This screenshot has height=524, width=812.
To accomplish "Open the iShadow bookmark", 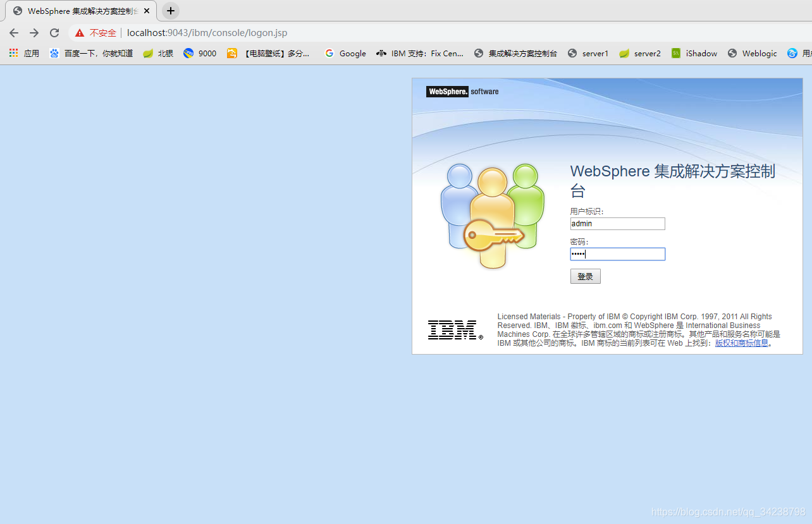I will point(694,54).
